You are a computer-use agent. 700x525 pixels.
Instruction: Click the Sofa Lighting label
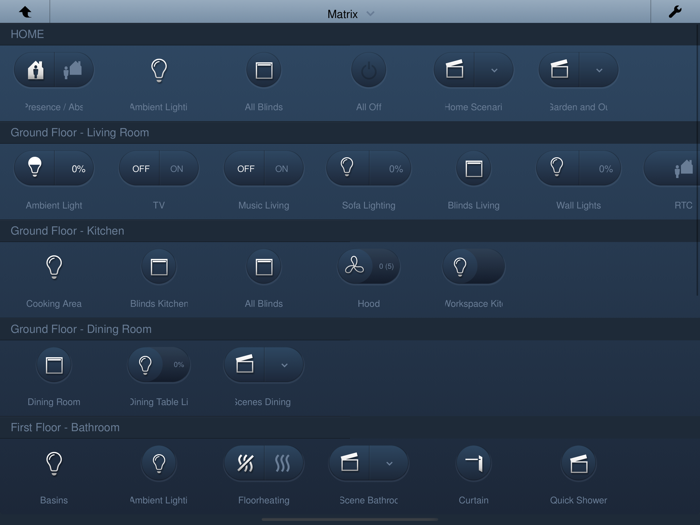[x=369, y=205]
